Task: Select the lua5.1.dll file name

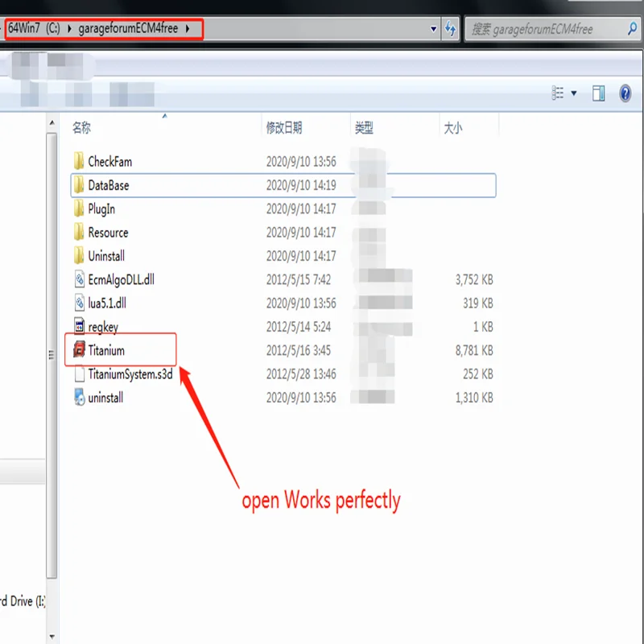Action: point(107,303)
